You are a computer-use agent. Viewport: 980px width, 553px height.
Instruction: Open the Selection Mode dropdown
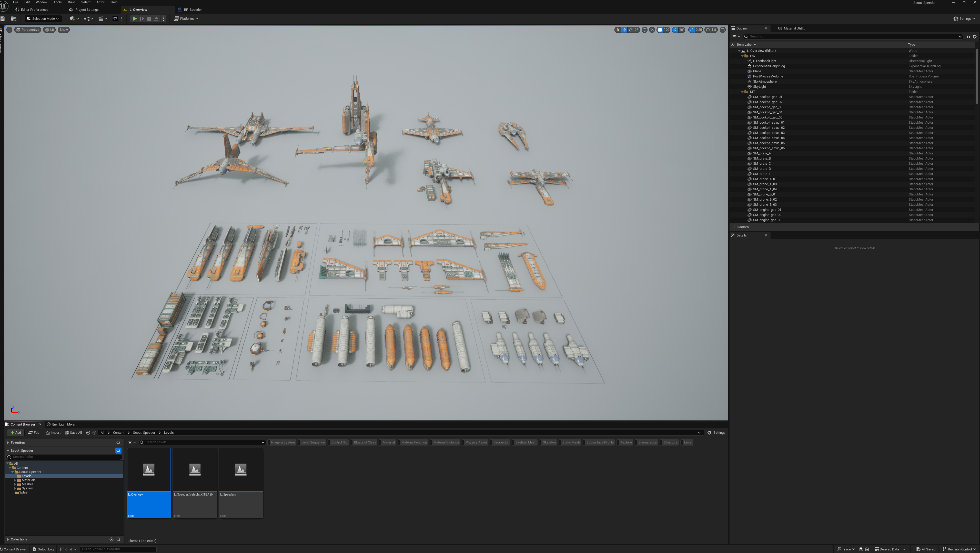(x=43, y=19)
